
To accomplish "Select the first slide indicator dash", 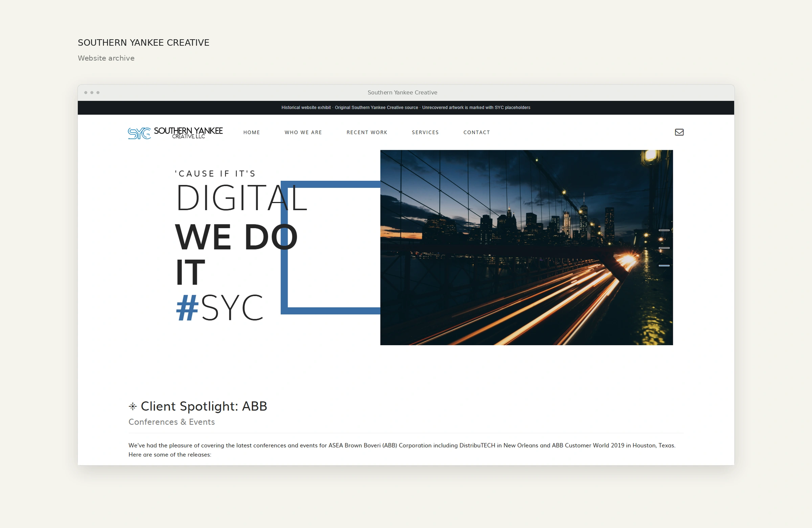I will point(663,230).
